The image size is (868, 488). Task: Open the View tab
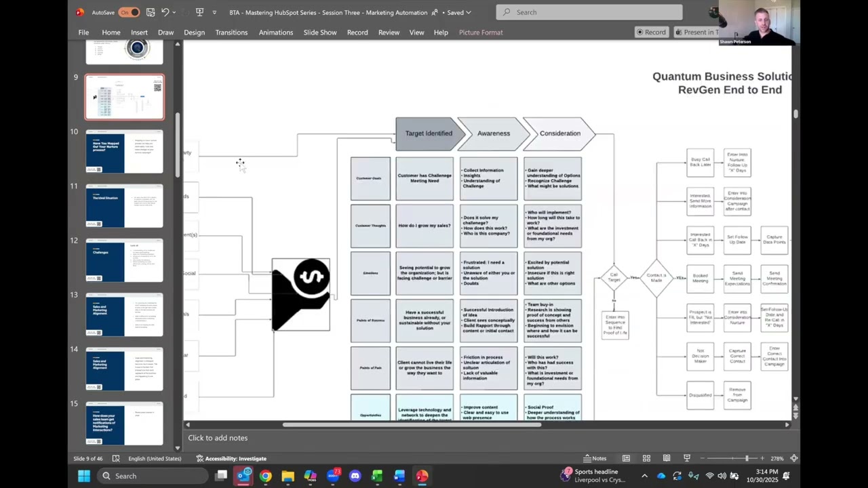pos(416,32)
